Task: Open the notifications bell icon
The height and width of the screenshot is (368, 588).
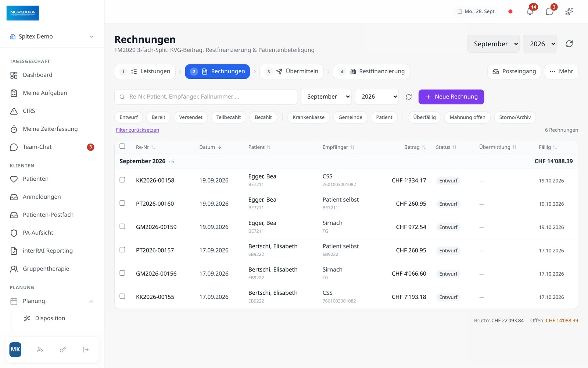Action: pos(530,11)
